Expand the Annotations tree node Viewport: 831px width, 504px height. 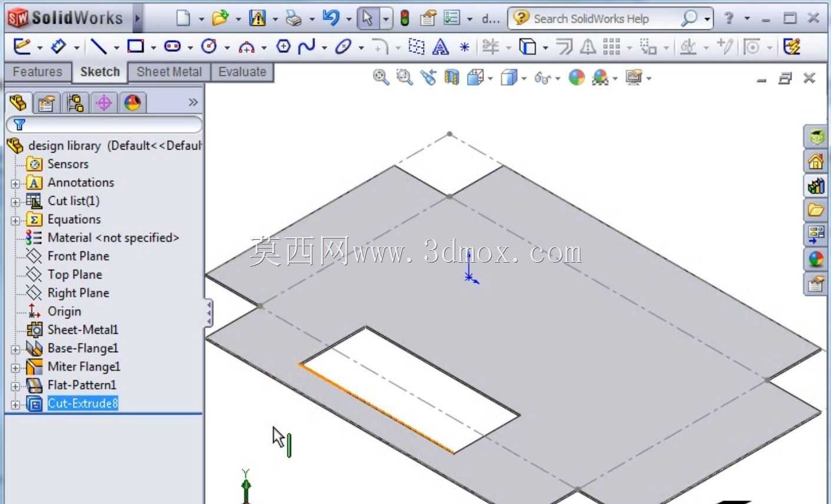pyautogui.click(x=15, y=184)
